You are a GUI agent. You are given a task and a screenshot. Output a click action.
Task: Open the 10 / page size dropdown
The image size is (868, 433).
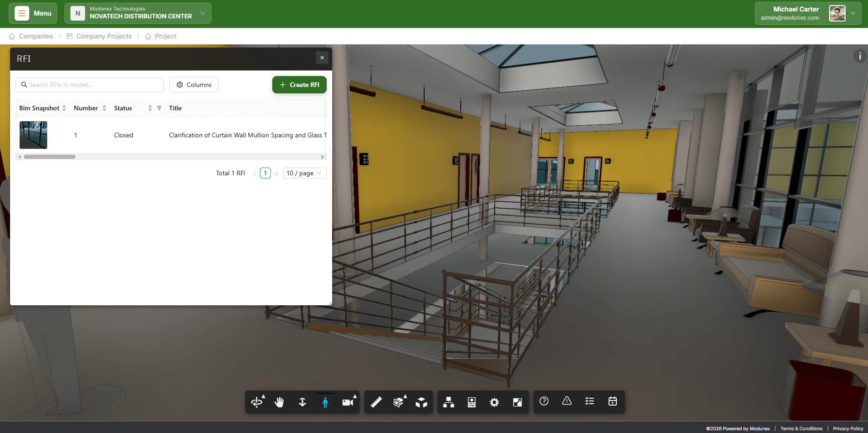(x=304, y=173)
